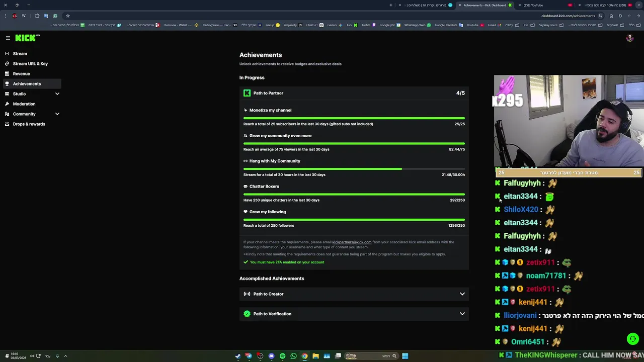Open the Perplexity bookmark
This screenshot has width=644, height=362.
(292, 25)
